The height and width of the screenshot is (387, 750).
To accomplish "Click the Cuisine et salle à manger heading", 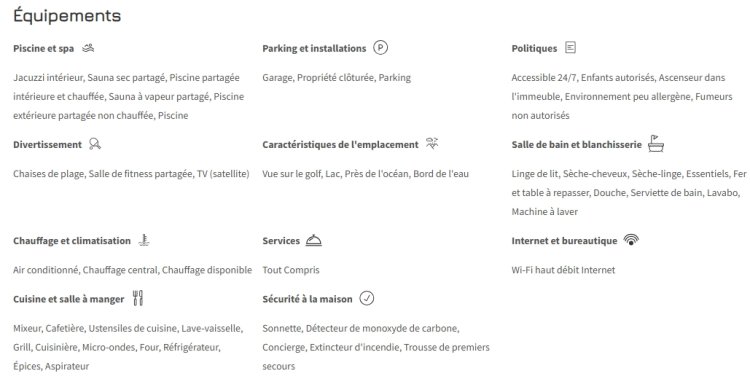I will point(68,299).
